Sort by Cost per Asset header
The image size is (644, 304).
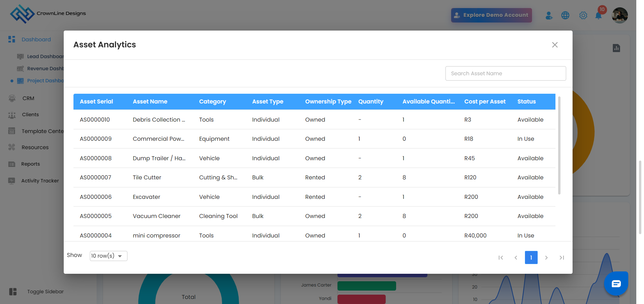point(485,101)
